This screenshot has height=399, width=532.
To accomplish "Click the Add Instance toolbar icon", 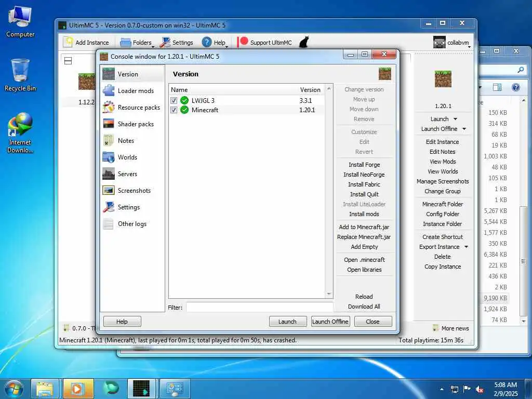I will 68,42.
